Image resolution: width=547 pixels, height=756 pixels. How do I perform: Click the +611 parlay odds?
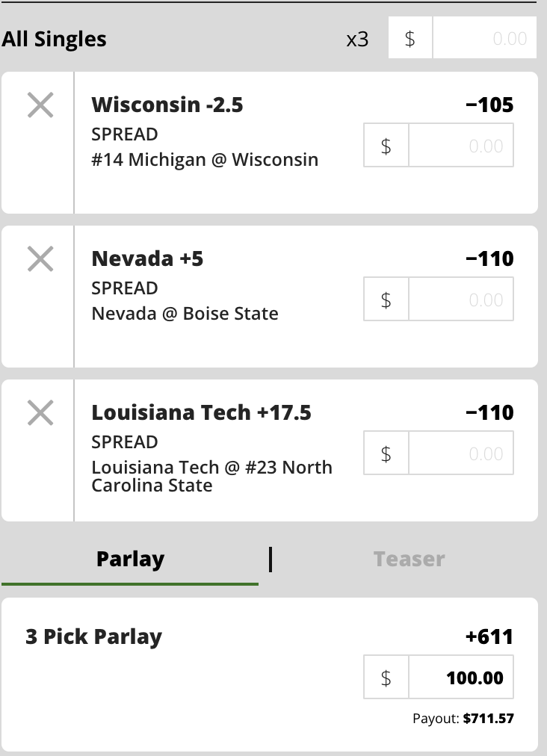point(489,636)
